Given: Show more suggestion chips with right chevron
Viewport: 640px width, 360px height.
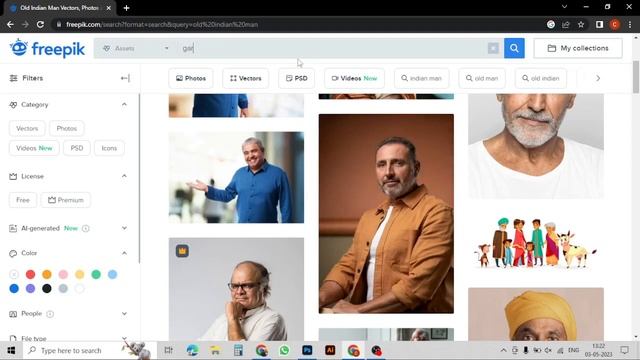Looking at the screenshot, I should (598, 78).
